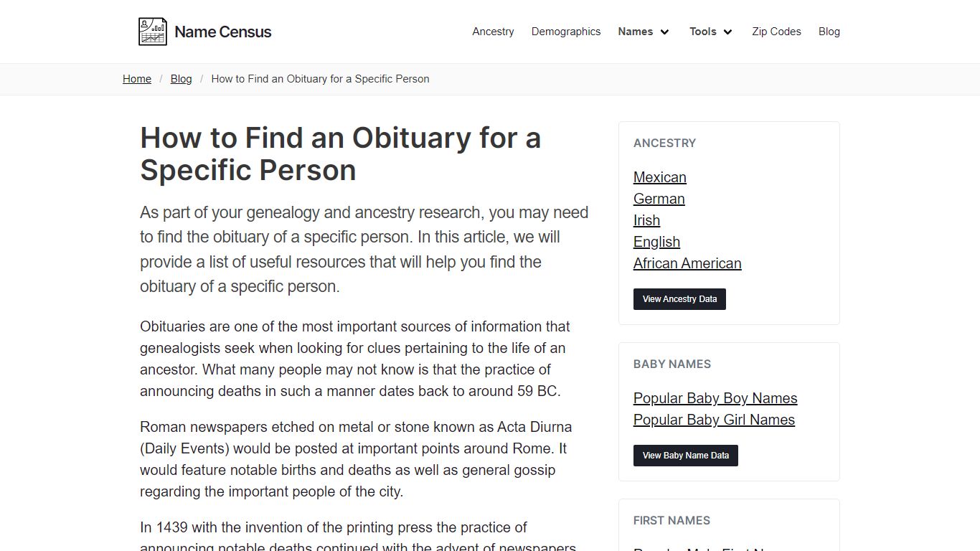Click the article heading 'How to Find an Obituary'
The height and width of the screenshot is (551, 980).
[x=340, y=154]
